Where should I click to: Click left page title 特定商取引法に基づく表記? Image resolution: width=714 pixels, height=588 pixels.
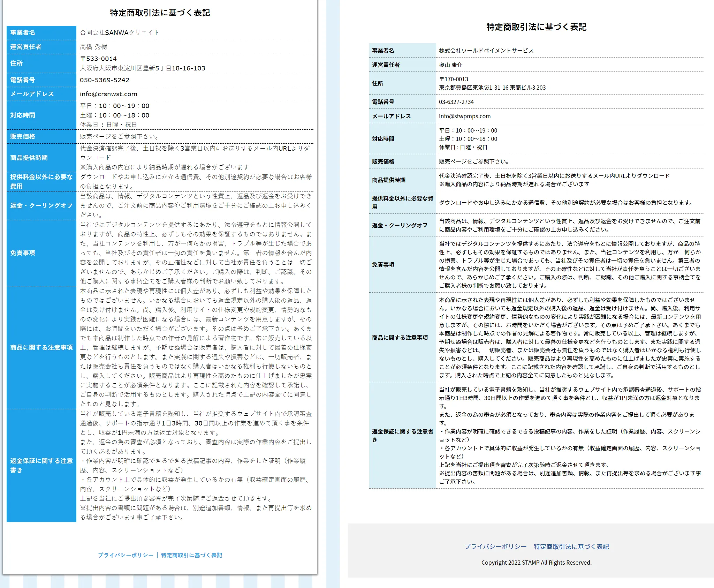coord(160,13)
